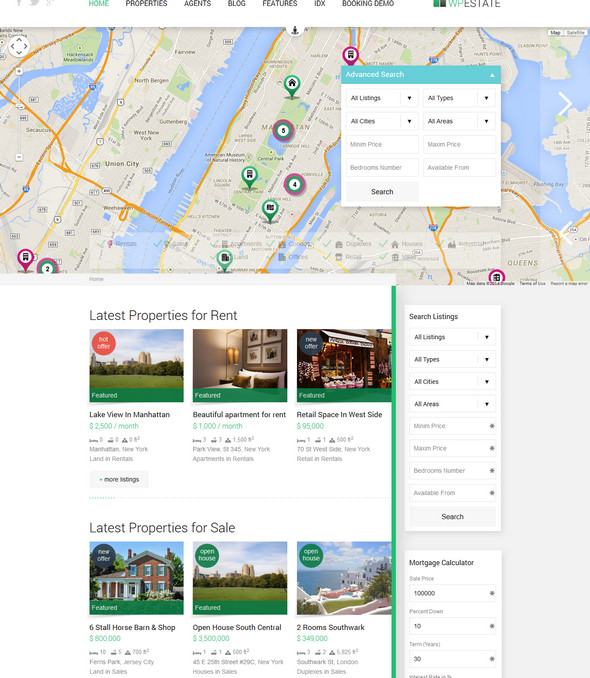Screen dimensions: 590x678
Task: Click 'open house' badge on 2 Rooms Southwark
Action: tap(311, 555)
